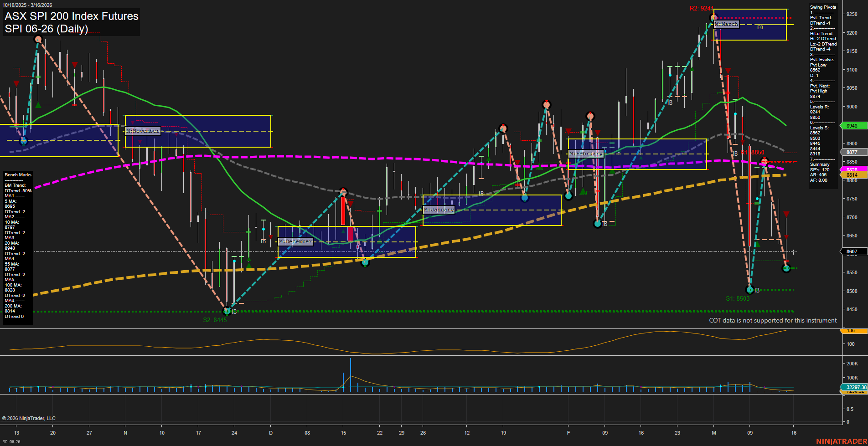The height and width of the screenshot is (446, 868).
Task: Click the M:November zone label
Action: coord(143,131)
